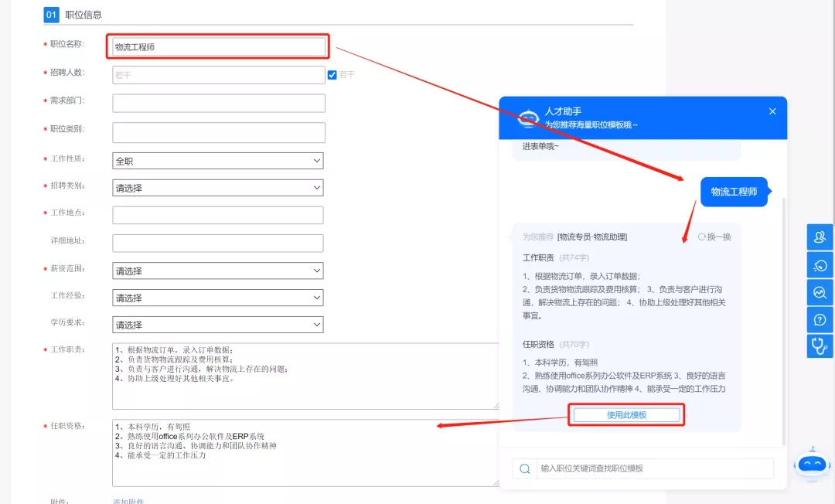Open the 工作性质 dropdown showing 全职
835x504 pixels.
click(218, 161)
